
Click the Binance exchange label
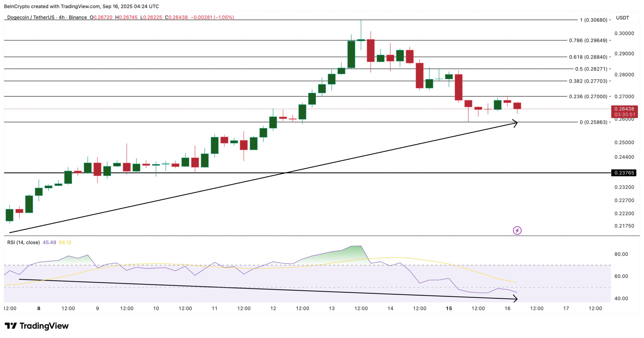click(x=78, y=18)
